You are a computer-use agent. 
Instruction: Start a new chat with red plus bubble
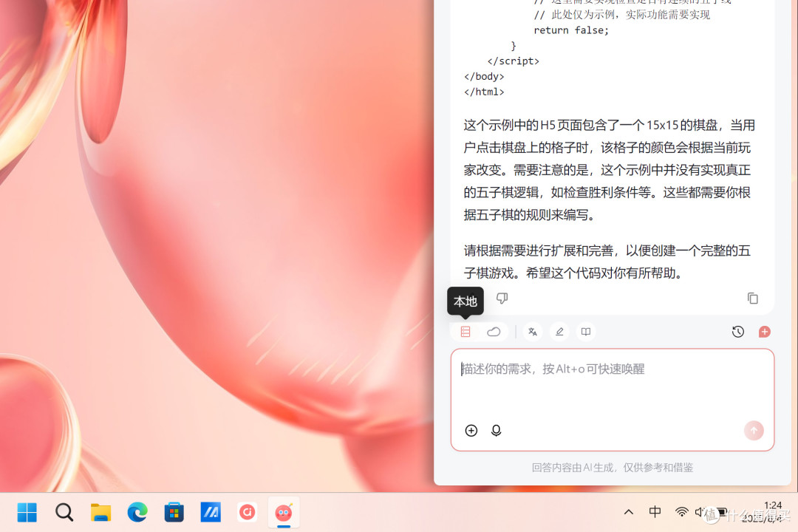click(x=765, y=332)
